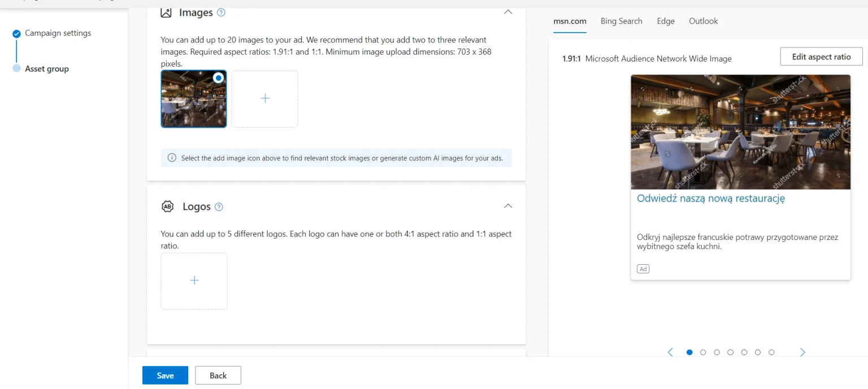
Task: Click the plus tile to add logo
Action: [194, 281]
